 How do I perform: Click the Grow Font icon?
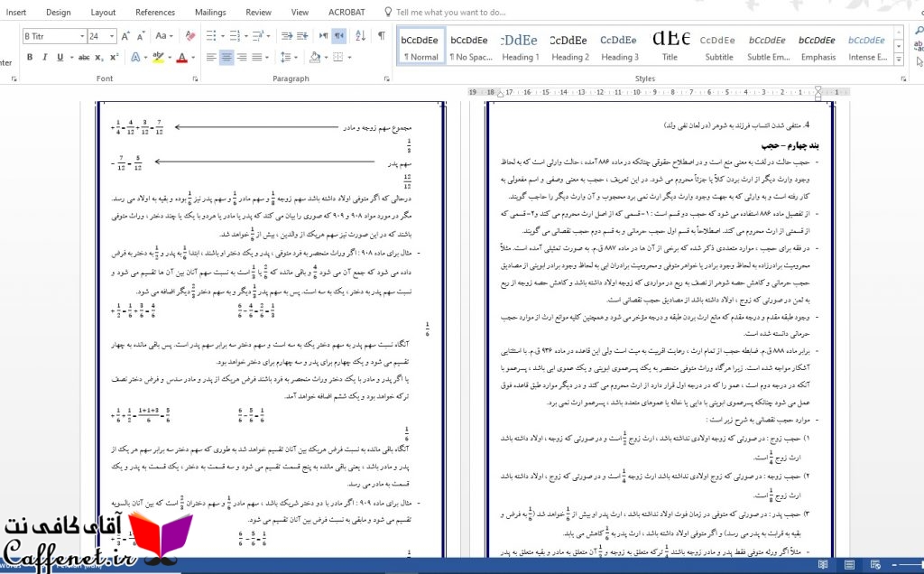tap(125, 36)
